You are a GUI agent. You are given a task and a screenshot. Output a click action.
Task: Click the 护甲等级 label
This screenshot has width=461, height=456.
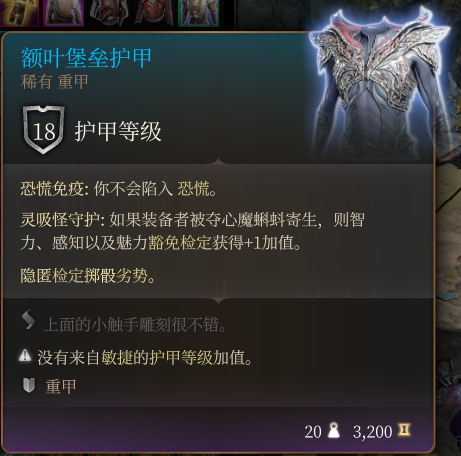click(x=118, y=131)
